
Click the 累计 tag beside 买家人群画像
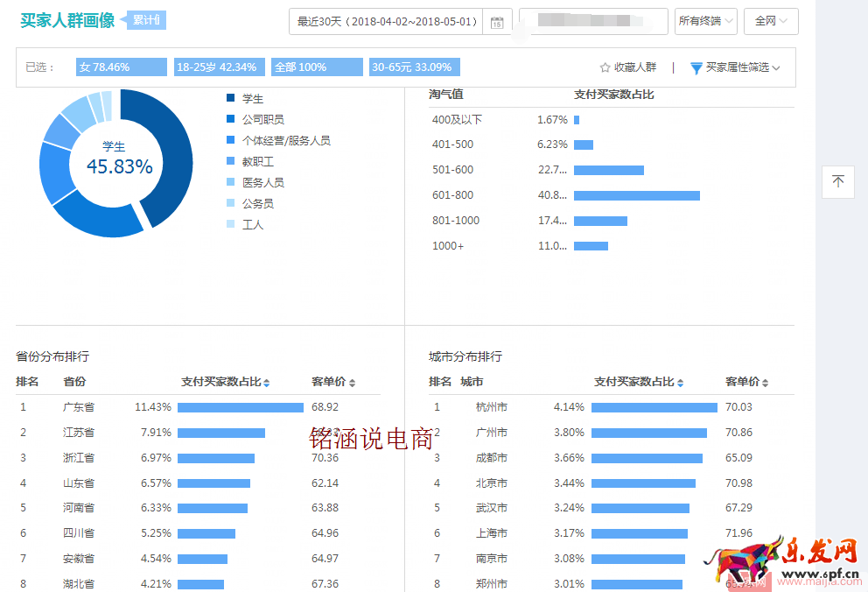click(x=147, y=20)
